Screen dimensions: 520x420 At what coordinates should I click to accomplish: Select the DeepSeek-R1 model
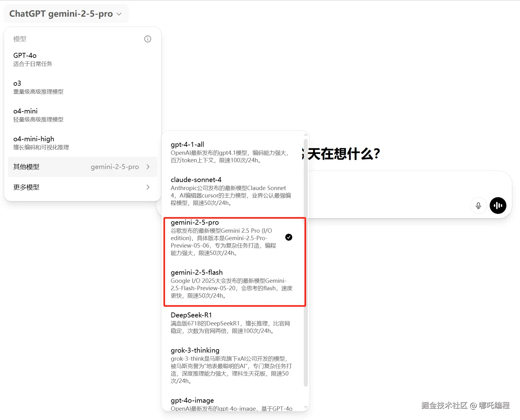click(x=233, y=323)
